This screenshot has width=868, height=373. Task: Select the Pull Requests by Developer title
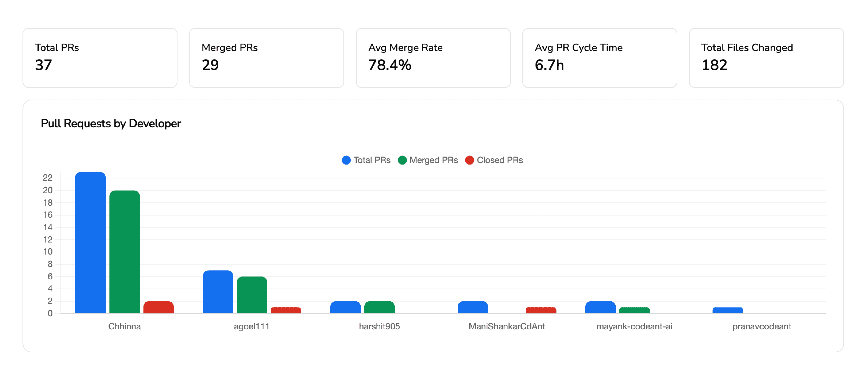click(111, 123)
